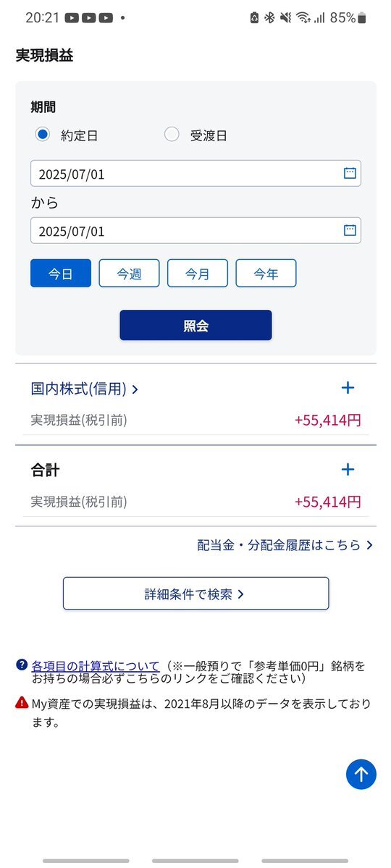Open calendar picker for end date
Screen dimensions: 391x868
(350, 230)
